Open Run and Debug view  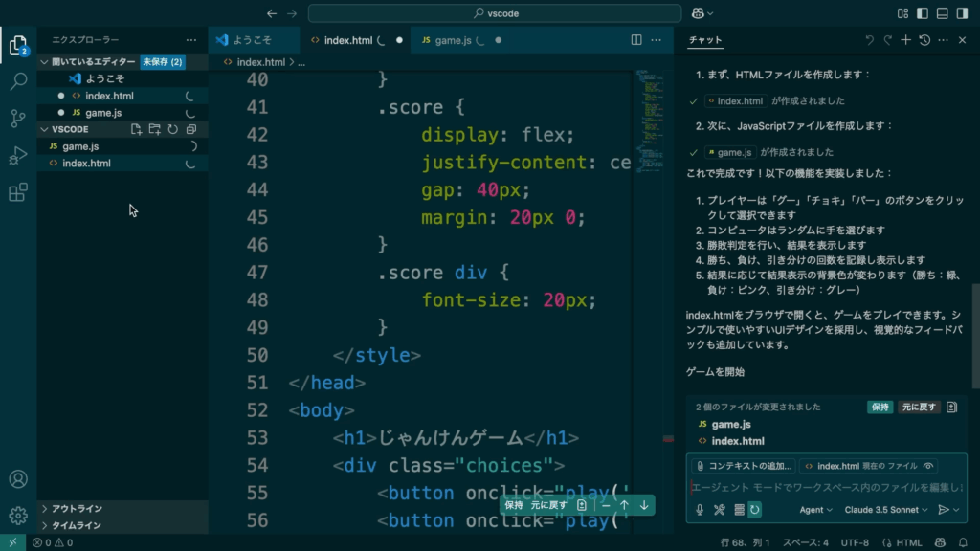[17, 156]
